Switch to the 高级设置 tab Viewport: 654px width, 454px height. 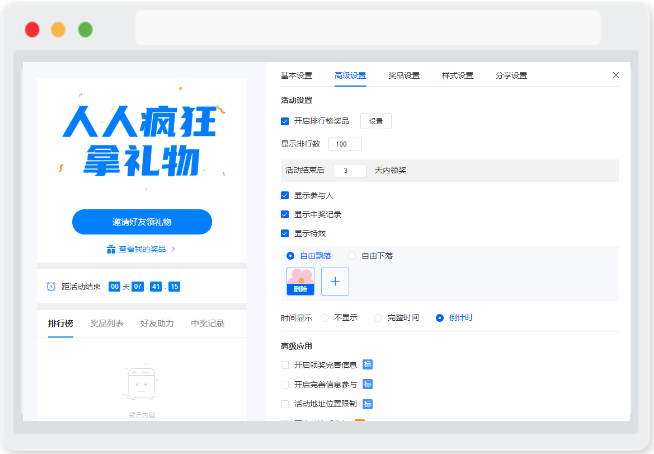(x=350, y=76)
